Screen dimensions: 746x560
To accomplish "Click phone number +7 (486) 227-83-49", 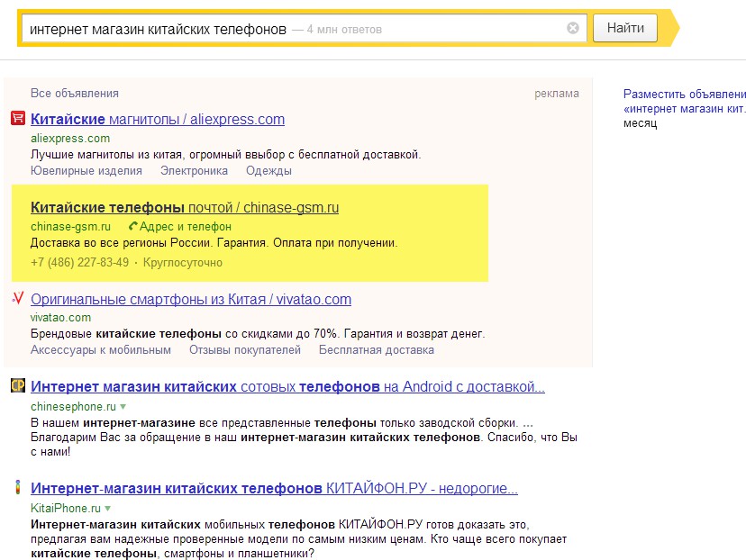I will pos(80,262).
